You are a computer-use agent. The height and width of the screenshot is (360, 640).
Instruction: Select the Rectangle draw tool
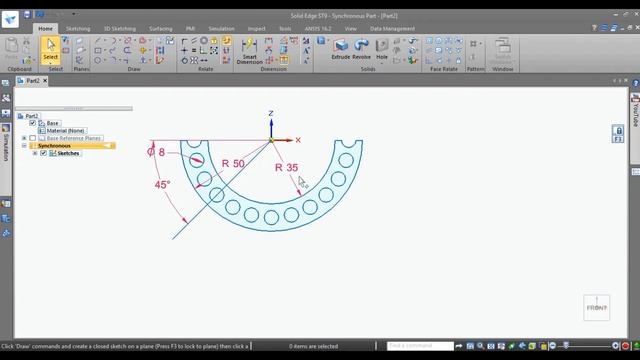[x=98, y=51]
